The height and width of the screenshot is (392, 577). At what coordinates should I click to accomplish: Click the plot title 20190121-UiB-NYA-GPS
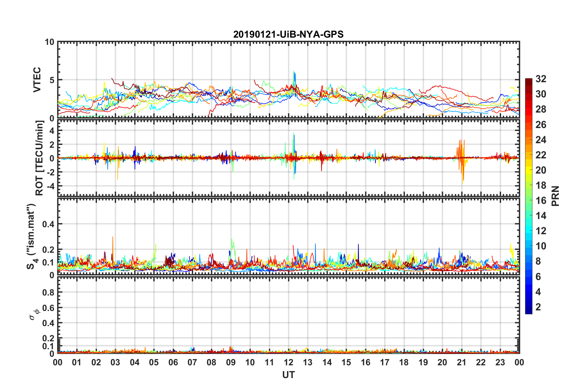click(x=288, y=34)
